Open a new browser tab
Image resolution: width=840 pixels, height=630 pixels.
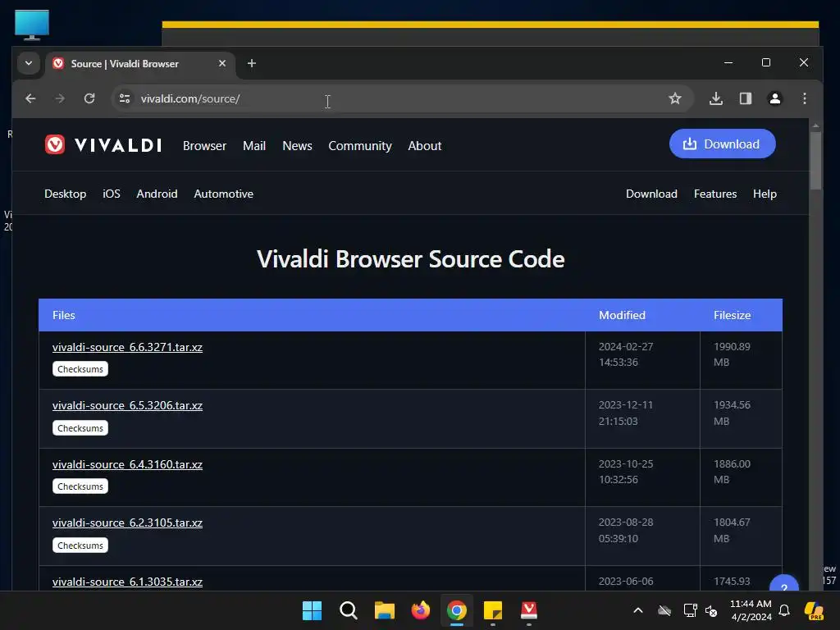(251, 63)
